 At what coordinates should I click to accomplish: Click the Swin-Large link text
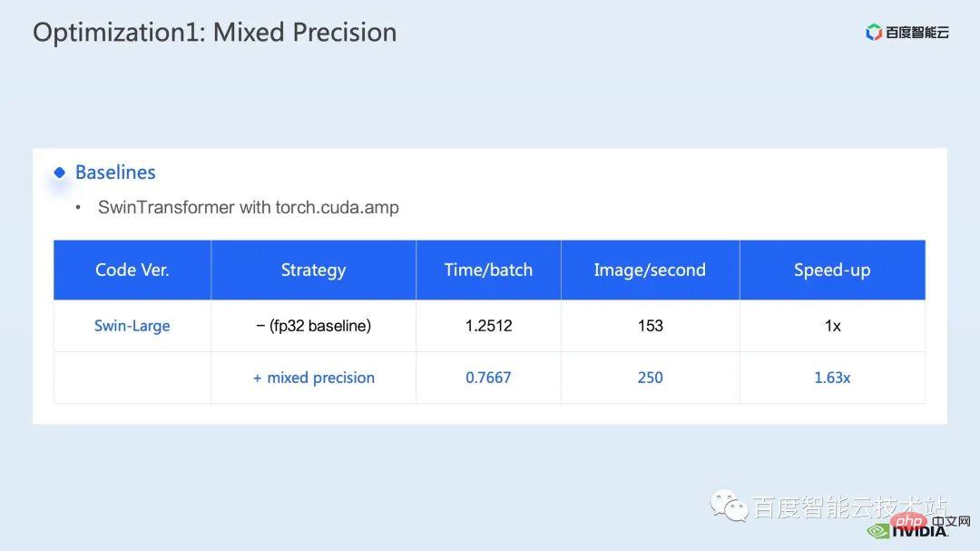pos(132,326)
